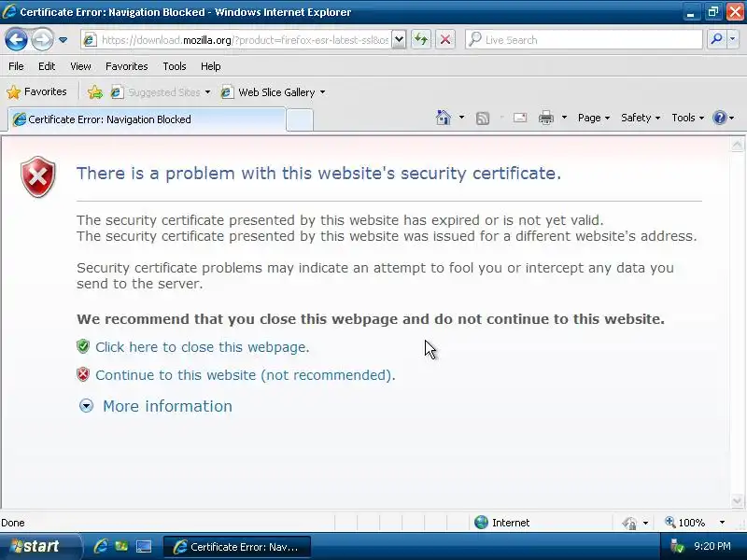Image resolution: width=747 pixels, height=560 pixels.
Task: Show Desktop from Quick Launch icon
Action: click(x=144, y=546)
